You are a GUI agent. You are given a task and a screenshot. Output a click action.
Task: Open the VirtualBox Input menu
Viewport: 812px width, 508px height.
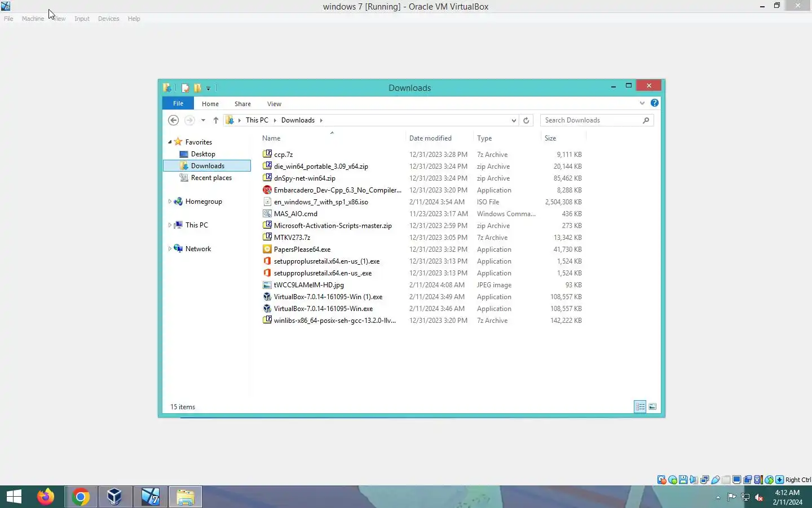click(82, 19)
